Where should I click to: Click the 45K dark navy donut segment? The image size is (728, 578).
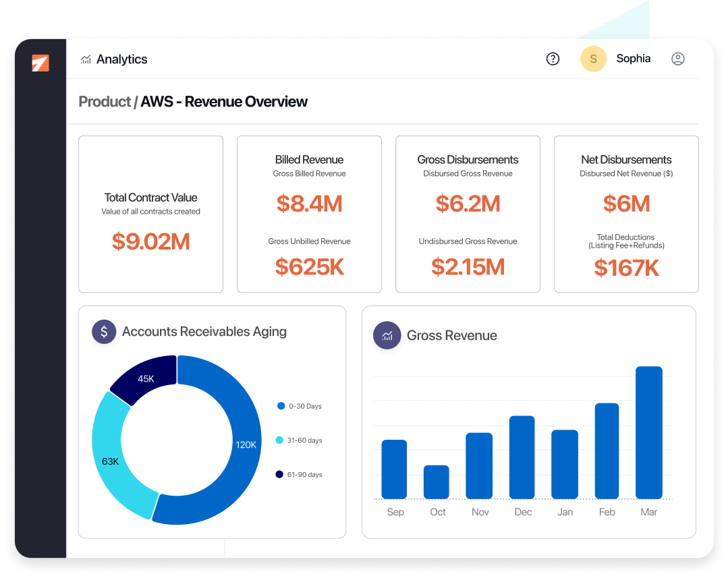146,379
